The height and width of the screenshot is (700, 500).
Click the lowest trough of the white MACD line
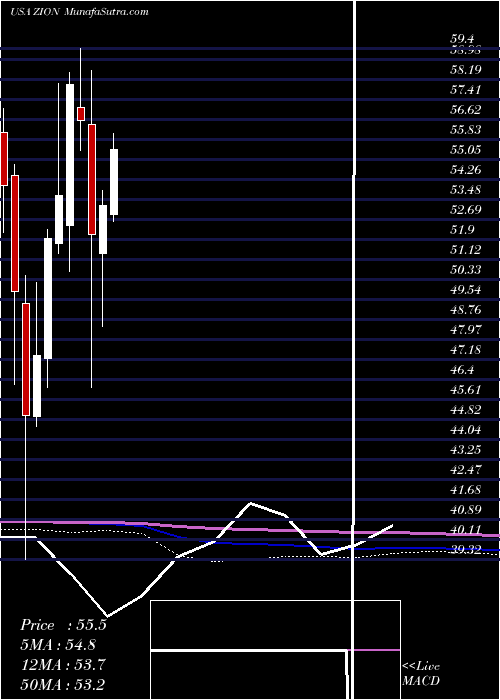[108, 617]
